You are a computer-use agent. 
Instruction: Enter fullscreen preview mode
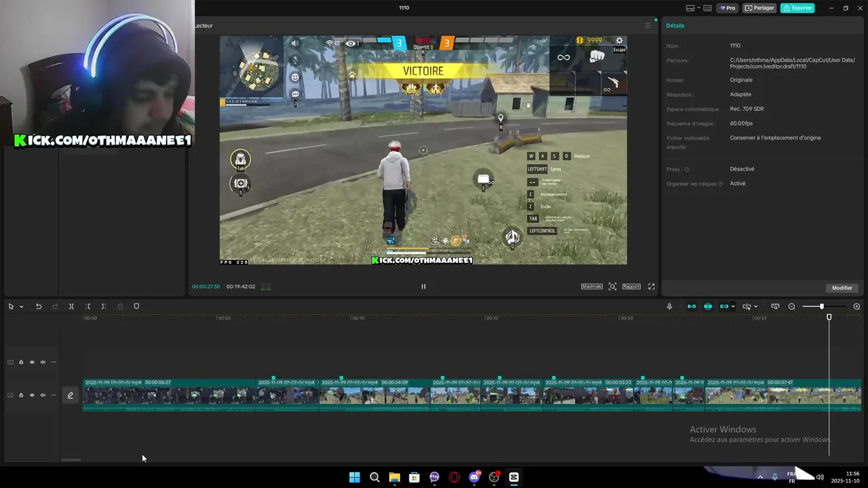pyautogui.click(x=652, y=287)
